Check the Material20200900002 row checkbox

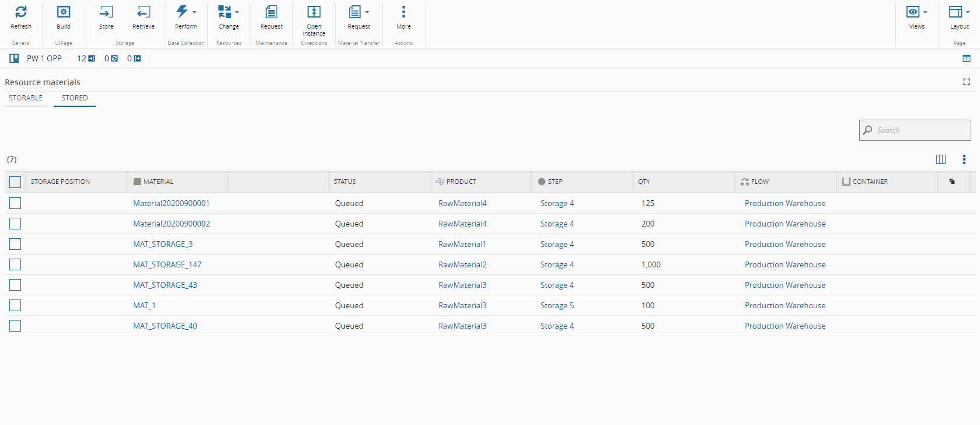pyautogui.click(x=15, y=224)
